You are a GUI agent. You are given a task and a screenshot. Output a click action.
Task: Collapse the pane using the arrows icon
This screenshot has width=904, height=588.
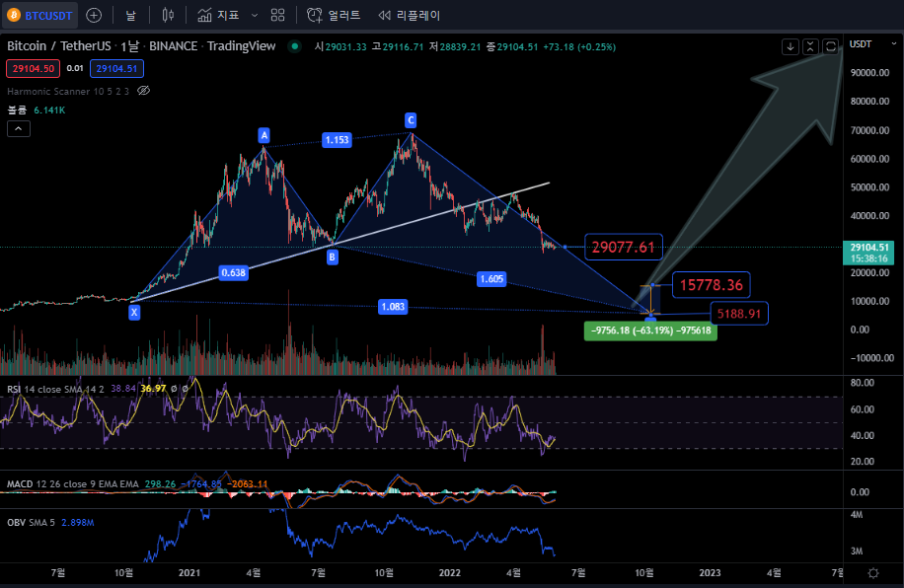pos(810,46)
